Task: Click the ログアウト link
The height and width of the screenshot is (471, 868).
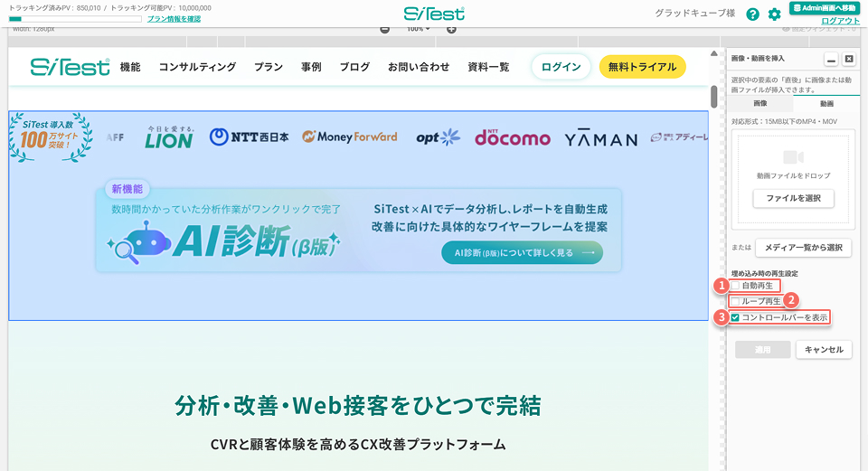Action: tap(840, 21)
